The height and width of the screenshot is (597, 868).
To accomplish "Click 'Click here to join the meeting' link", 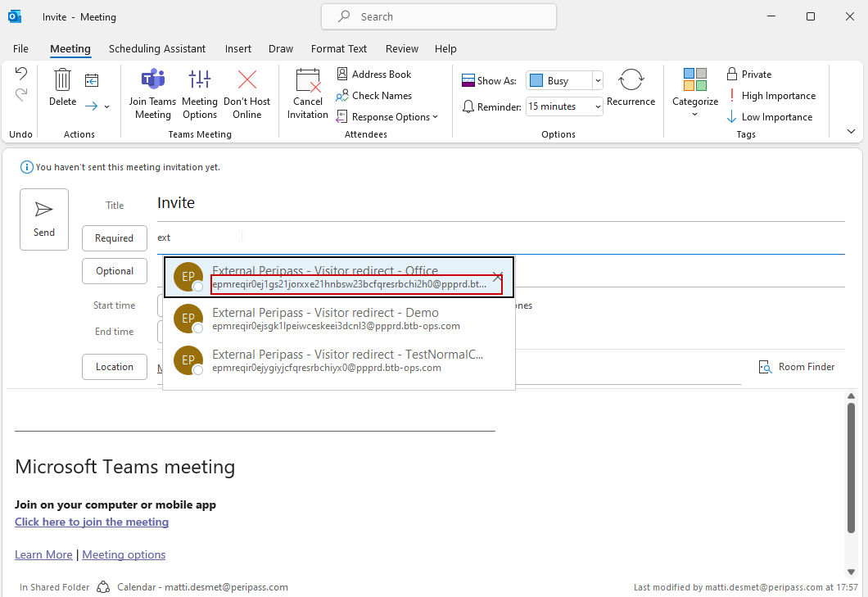I will pos(92,522).
